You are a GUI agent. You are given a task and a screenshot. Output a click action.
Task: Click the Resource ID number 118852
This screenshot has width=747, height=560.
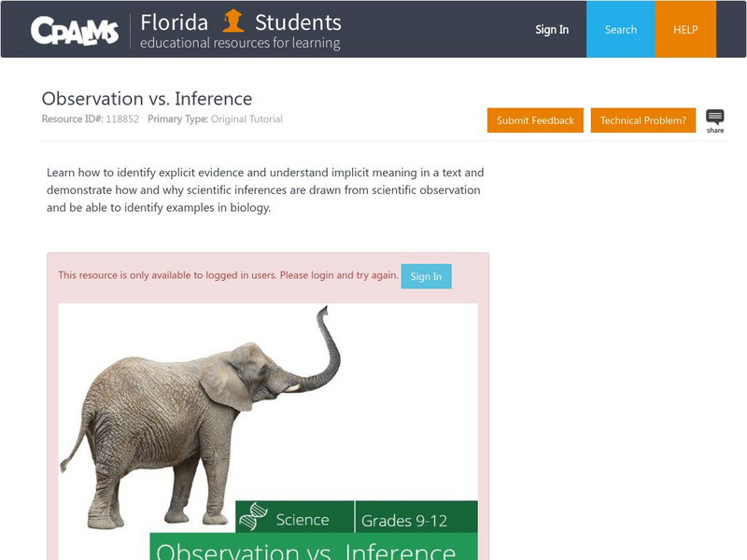[121, 119]
